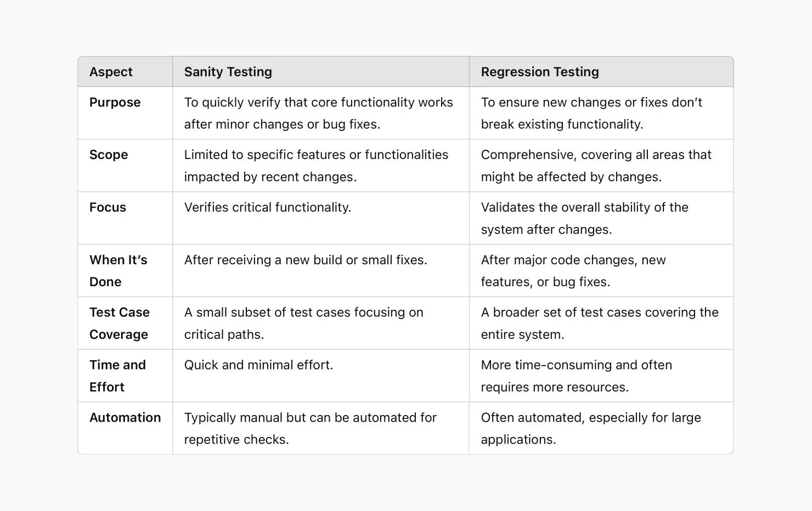Select the 'Often automated, especially for large' cell
This screenshot has width=812, height=511.
point(590,428)
